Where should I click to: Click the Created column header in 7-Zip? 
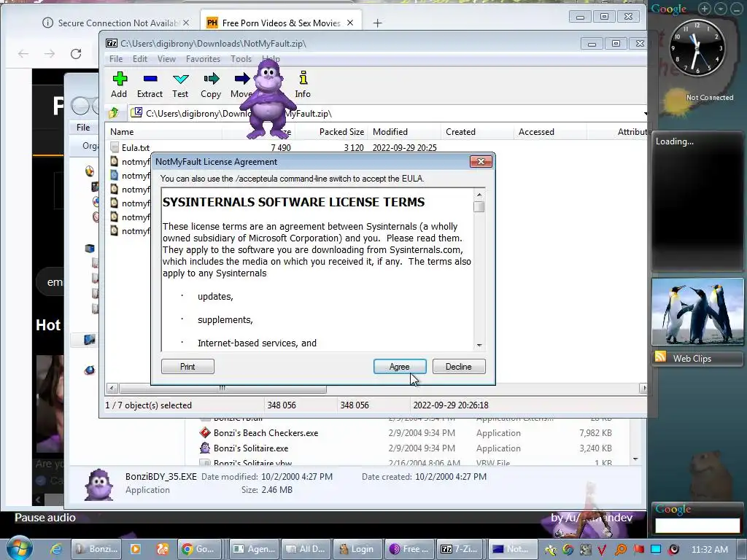click(461, 132)
